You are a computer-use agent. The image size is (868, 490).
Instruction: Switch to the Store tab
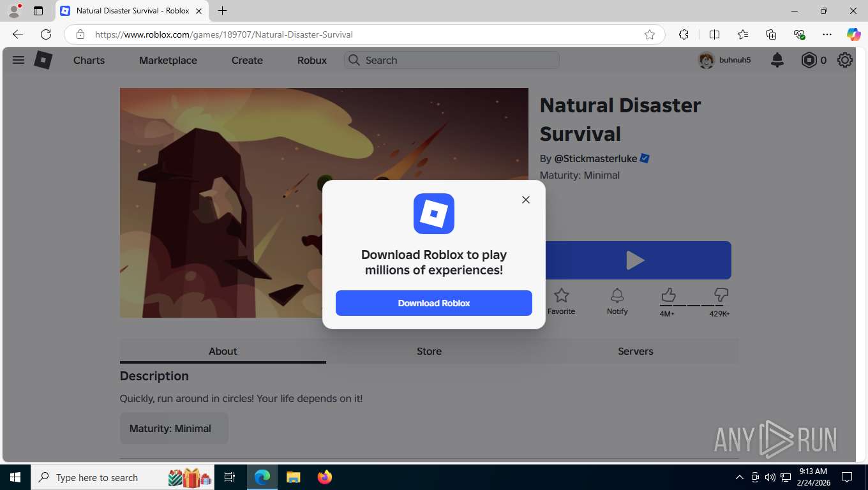[x=429, y=351]
